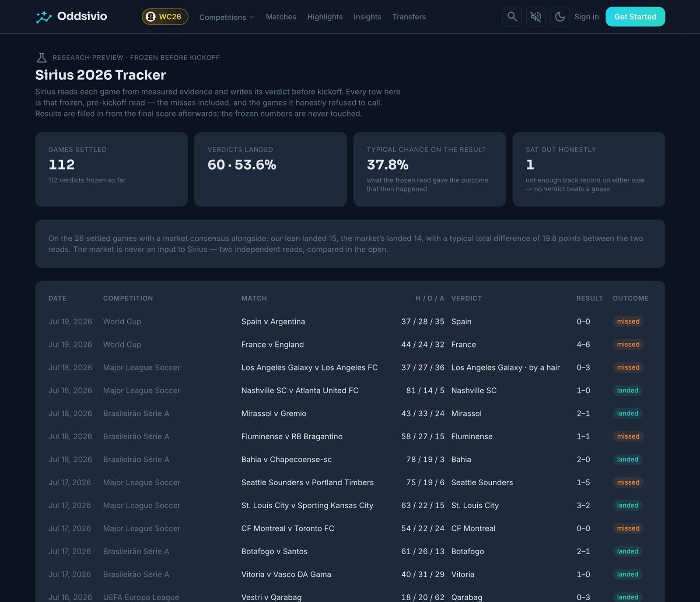This screenshot has height=602, width=700.
Task: Click missed badge on Seattle Sounders row
Action: click(x=628, y=482)
